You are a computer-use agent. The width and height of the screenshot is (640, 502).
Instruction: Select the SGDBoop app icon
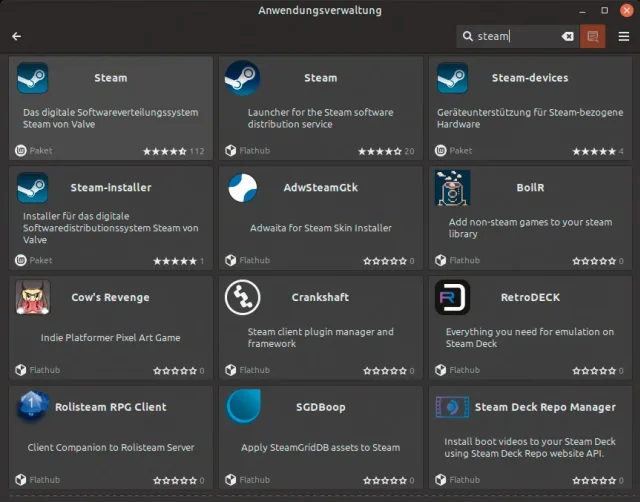tap(243, 407)
